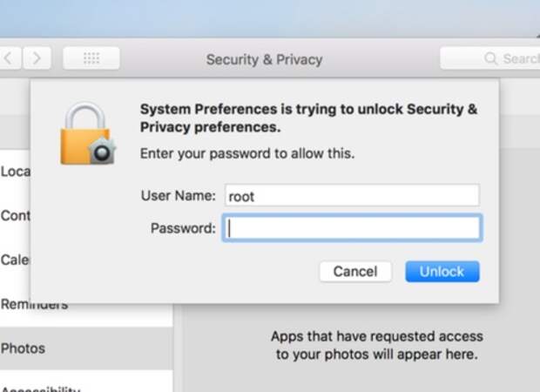Open Accessibility in the sidebar list
Screen dimensions: 540x392
[40, 387]
